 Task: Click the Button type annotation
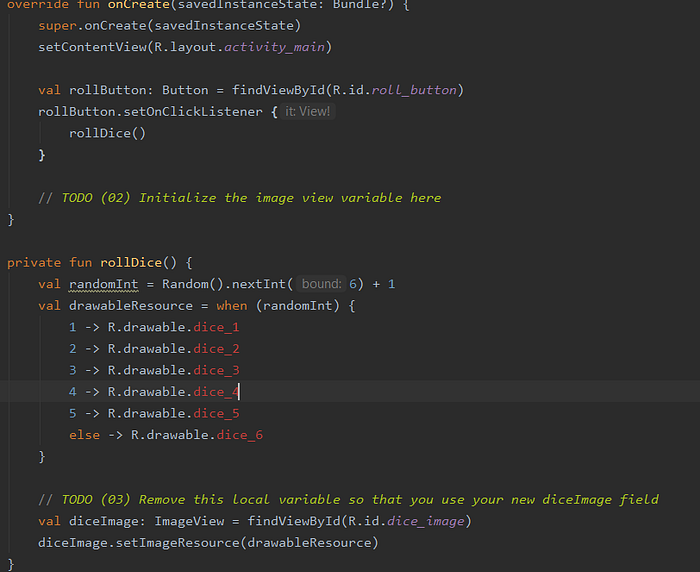click(x=185, y=90)
